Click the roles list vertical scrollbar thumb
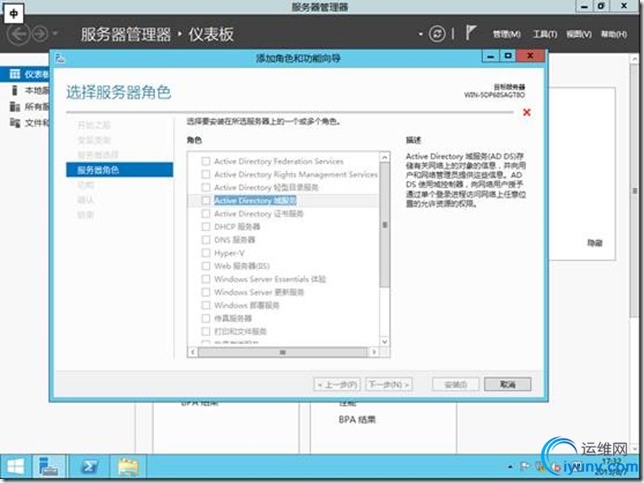This screenshot has height=483, width=644. (384, 225)
